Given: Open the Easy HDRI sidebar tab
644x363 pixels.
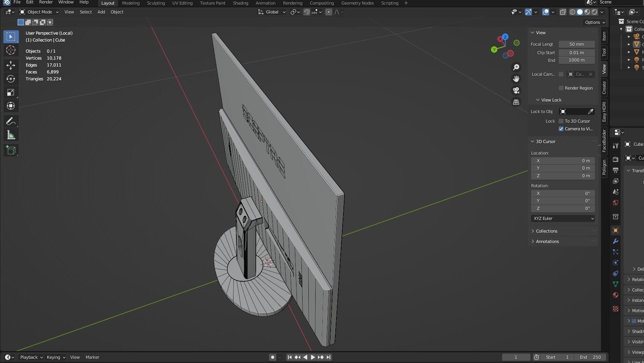Looking at the screenshot, I should click(604, 112).
